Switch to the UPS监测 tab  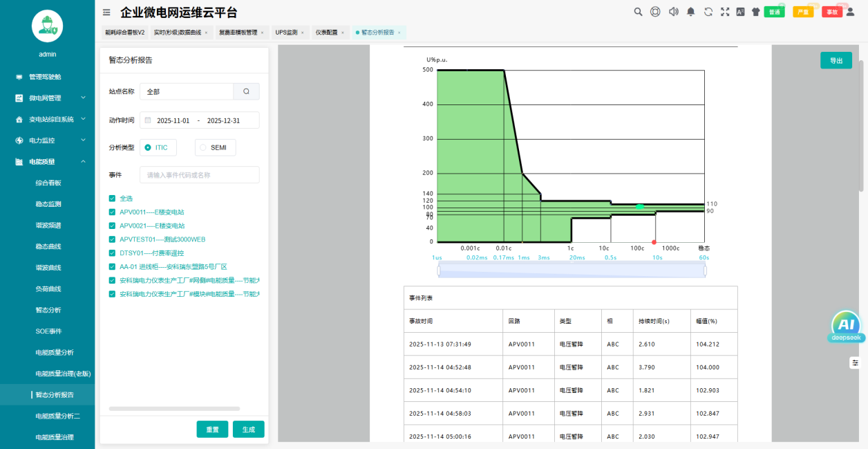click(286, 33)
